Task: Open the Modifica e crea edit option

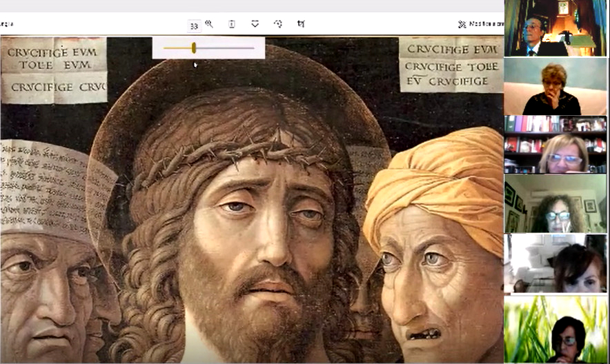Action: [x=481, y=24]
